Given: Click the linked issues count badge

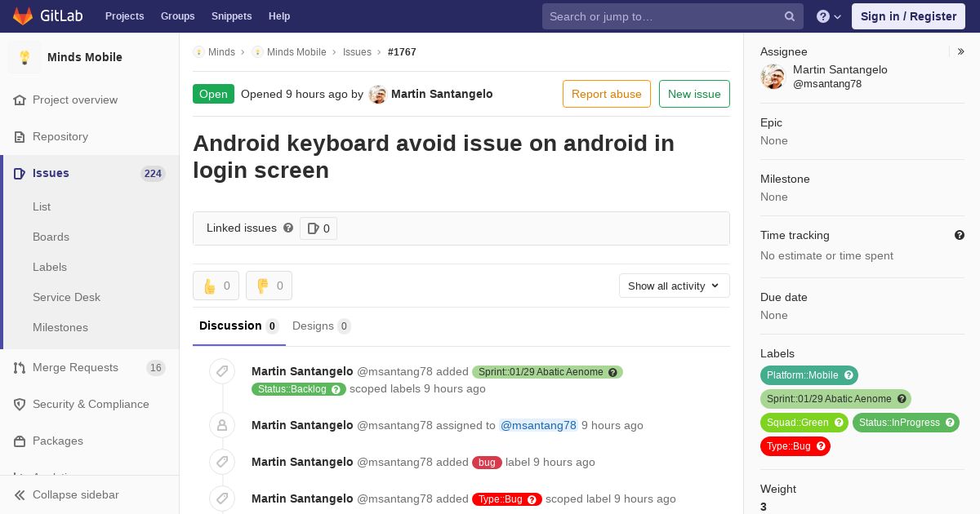Looking at the screenshot, I should tap(318, 228).
